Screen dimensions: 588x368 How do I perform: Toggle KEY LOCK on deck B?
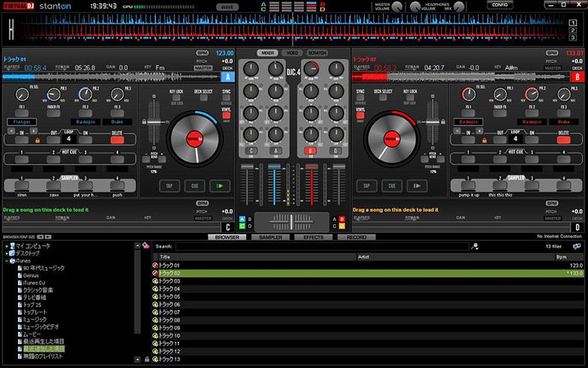click(x=410, y=97)
